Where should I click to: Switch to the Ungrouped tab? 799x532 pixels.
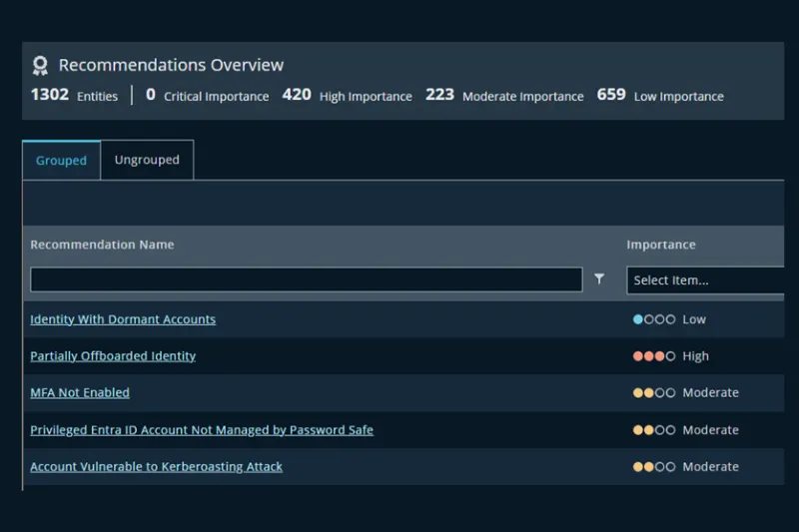tap(147, 160)
